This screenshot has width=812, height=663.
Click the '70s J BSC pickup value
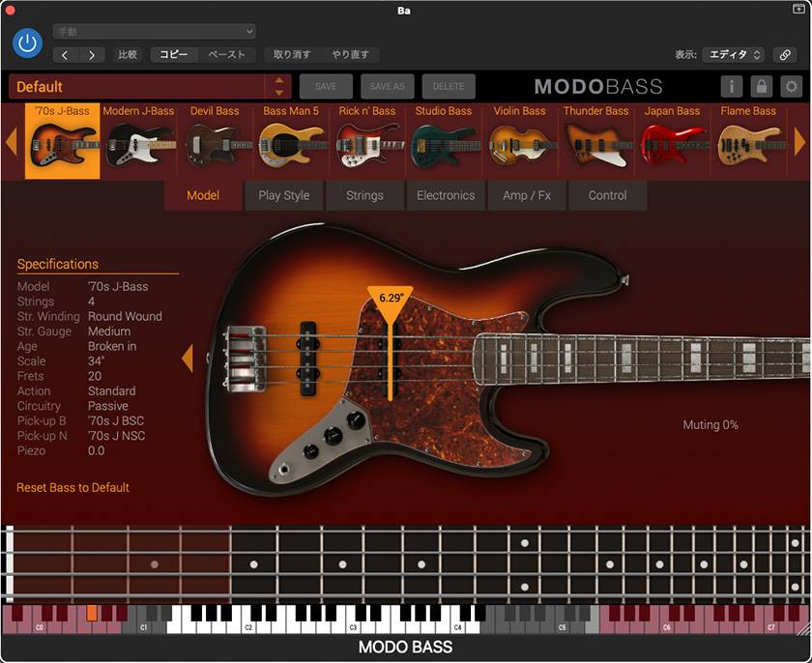coord(116,421)
